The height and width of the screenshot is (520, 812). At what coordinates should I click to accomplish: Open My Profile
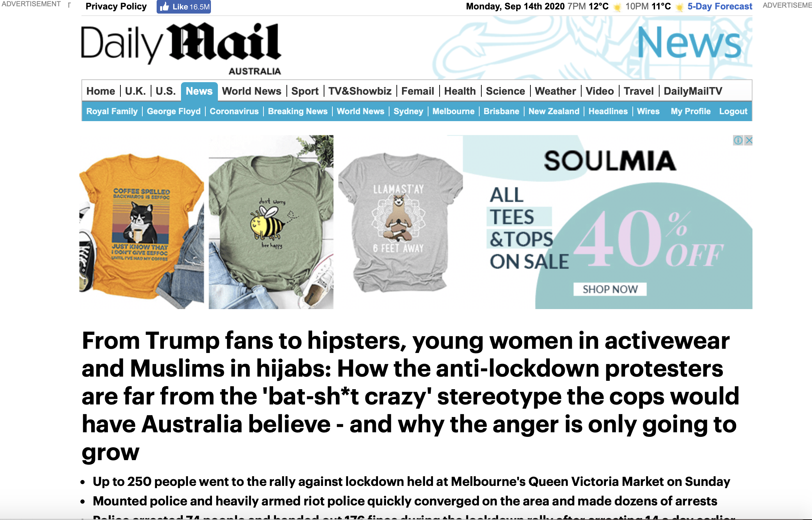point(691,111)
